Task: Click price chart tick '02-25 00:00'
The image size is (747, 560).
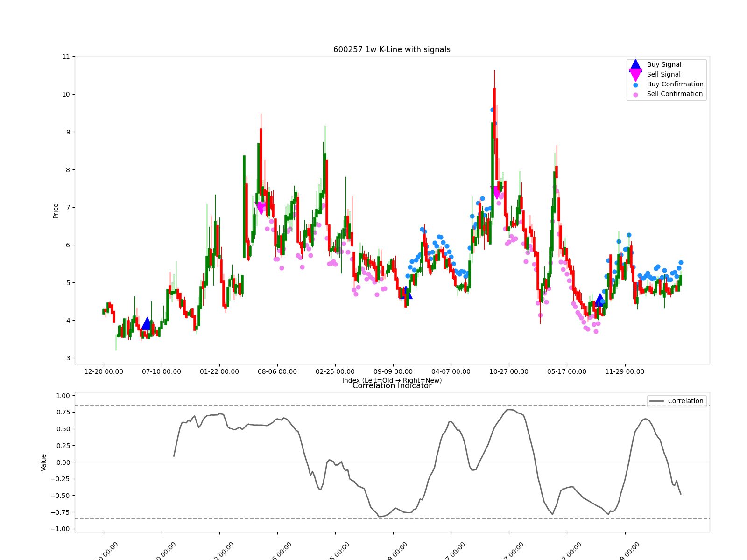Action: click(x=335, y=372)
